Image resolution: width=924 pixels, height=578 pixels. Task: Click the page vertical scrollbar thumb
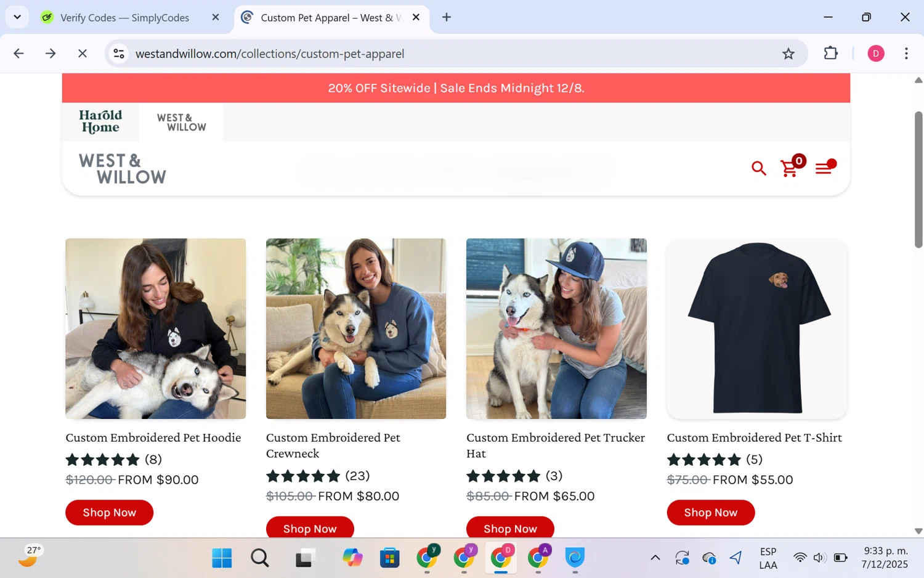coord(918,180)
